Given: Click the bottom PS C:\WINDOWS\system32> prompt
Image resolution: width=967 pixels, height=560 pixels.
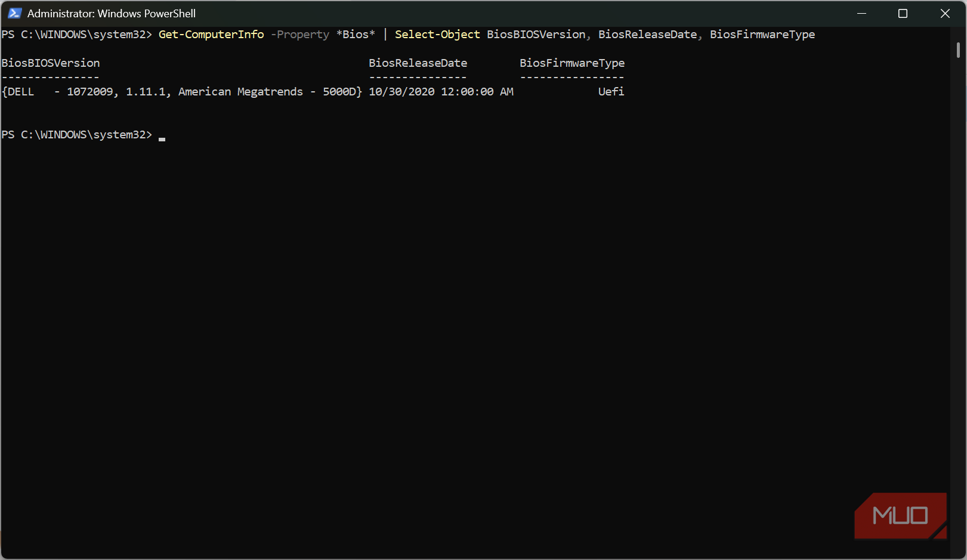Looking at the screenshot, I should (77, 135).
